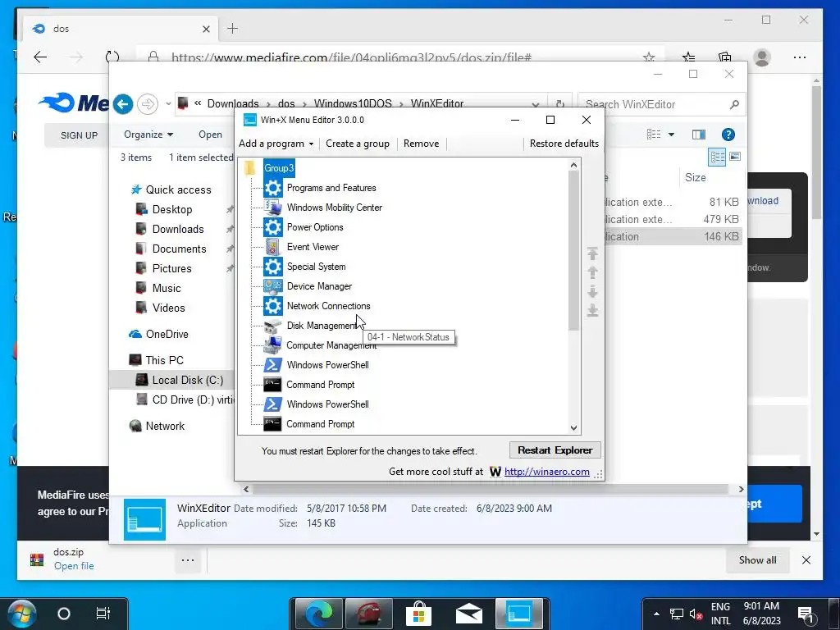Click the Restart Explorer button

tap(555, 450)
